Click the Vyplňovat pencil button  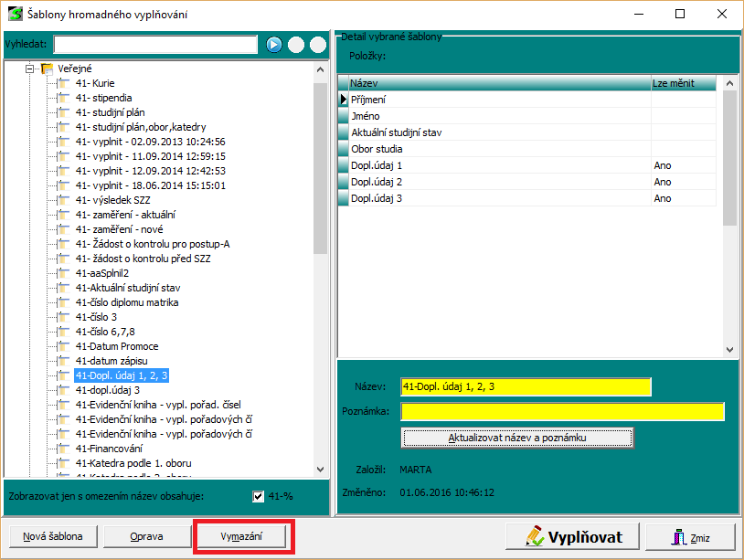pos(571,536)
